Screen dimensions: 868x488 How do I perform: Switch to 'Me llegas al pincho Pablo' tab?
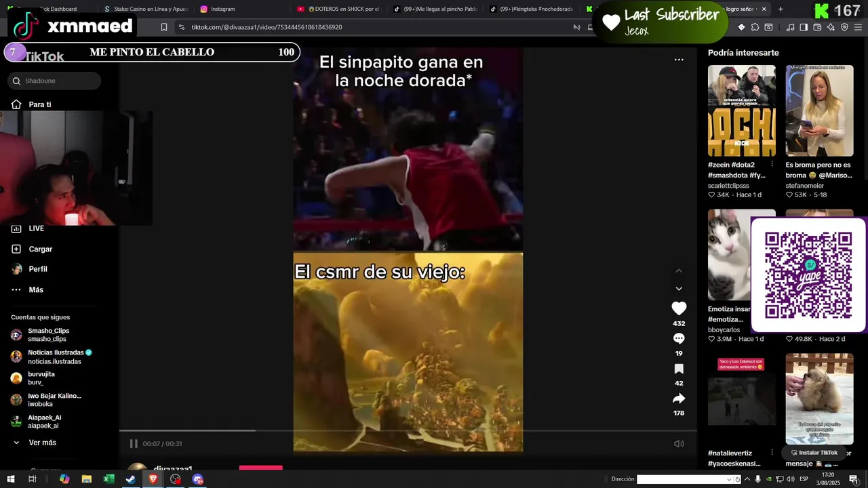click(434, 9)
